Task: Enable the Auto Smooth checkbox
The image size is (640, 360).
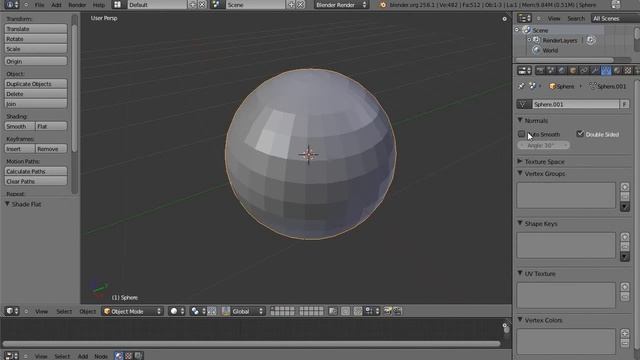Action: tap(522, 134)
